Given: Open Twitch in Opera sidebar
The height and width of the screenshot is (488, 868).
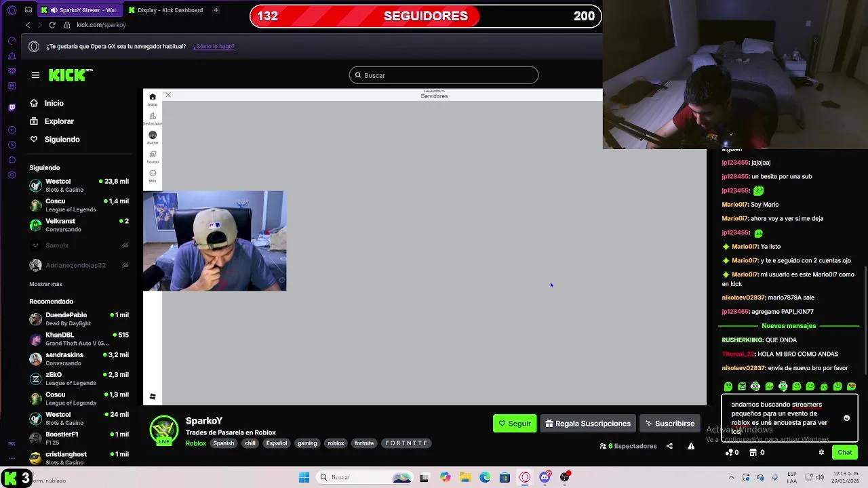Looking at the screenshot, I should point(12,107).
